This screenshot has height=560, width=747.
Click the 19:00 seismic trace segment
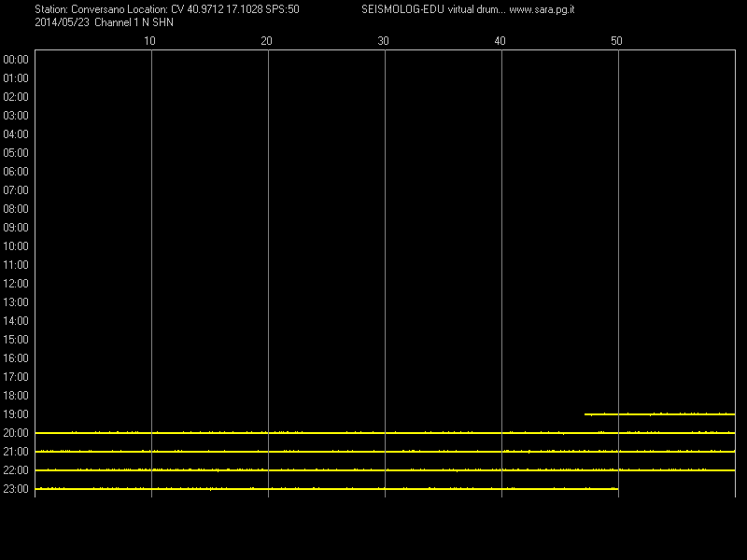pos(660,414)
